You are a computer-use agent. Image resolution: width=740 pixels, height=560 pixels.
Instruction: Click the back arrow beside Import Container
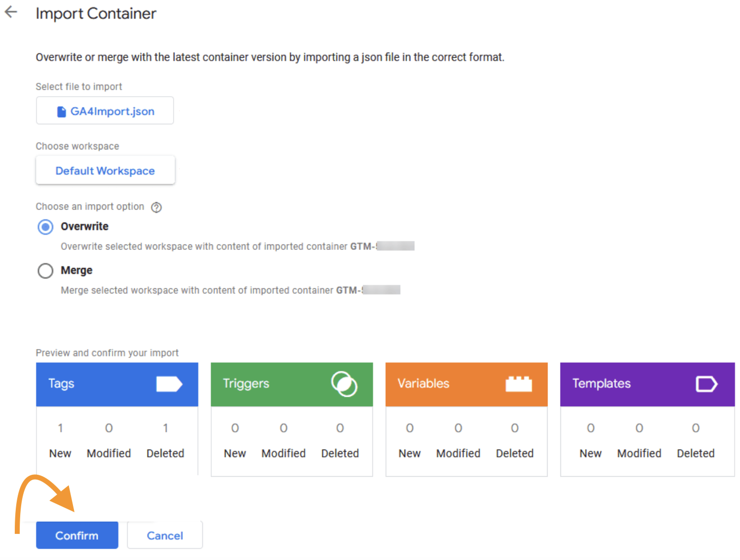[11, 12]
